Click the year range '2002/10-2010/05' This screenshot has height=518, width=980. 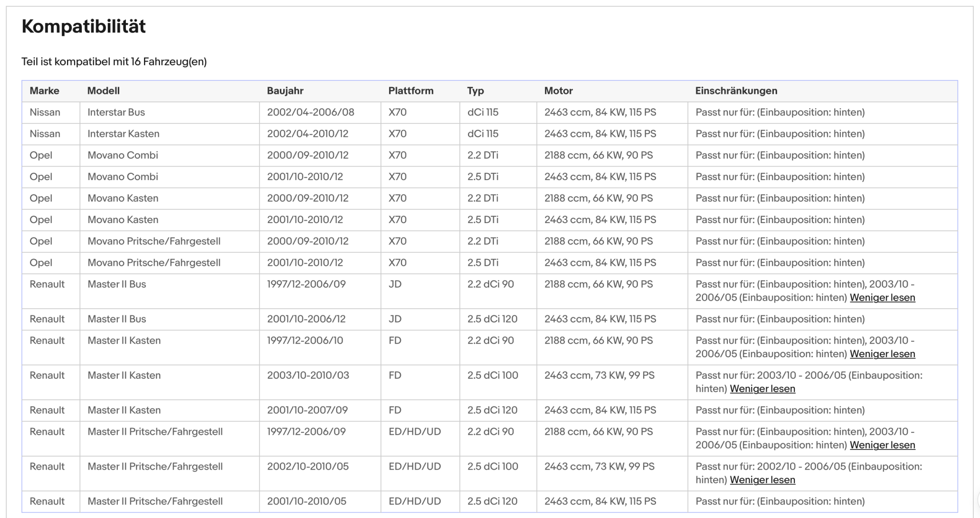pyautogui.click(x=308, y=467)
